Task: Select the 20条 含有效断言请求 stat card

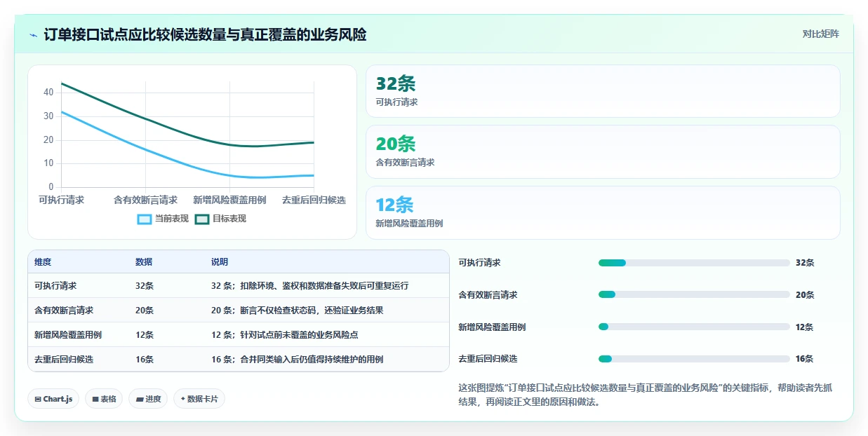Action: (603, 151)
